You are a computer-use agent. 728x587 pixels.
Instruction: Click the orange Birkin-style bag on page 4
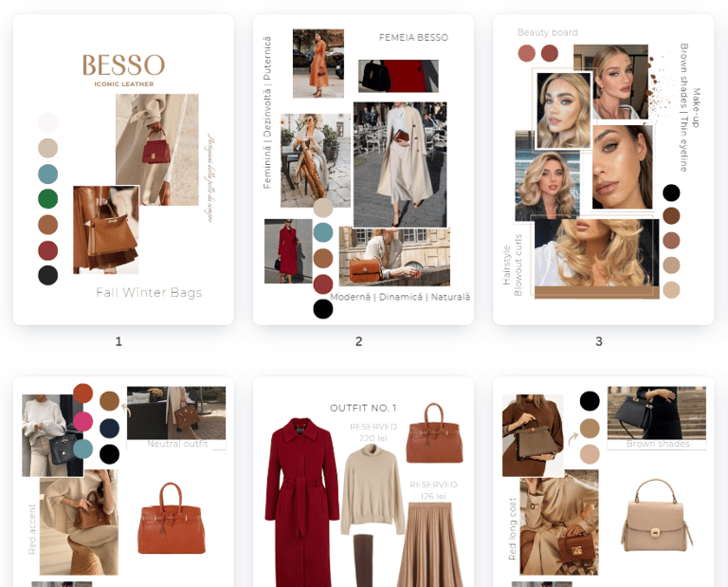[x=172, y=519]
